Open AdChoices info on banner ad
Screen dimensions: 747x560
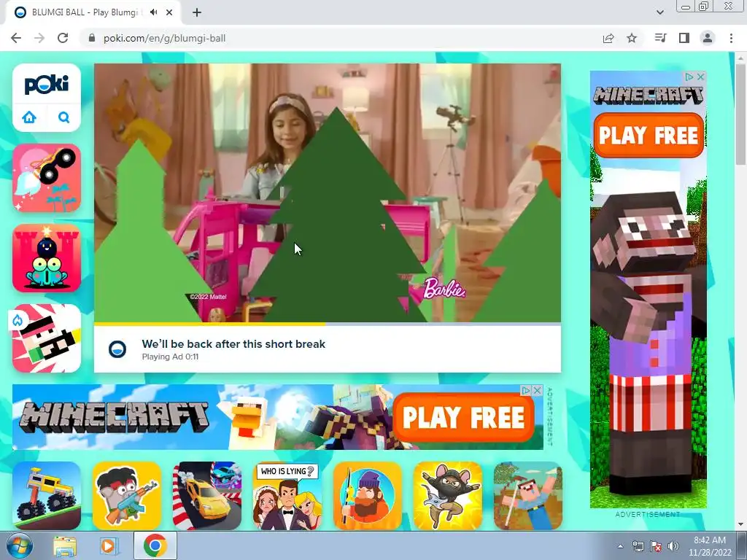(x=527, y=390)
